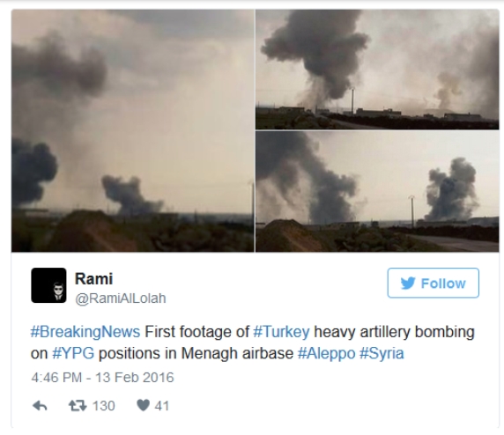View the top right smoke photo

[x=377, y=69]
